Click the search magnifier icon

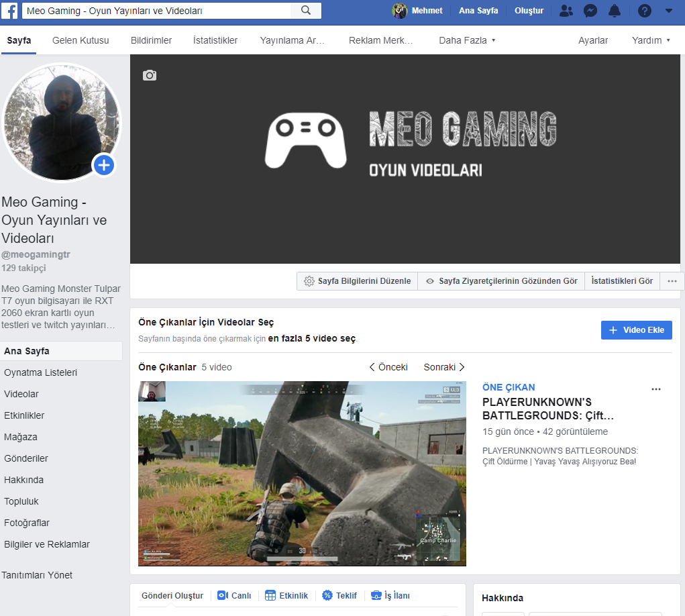coord(306,11)
